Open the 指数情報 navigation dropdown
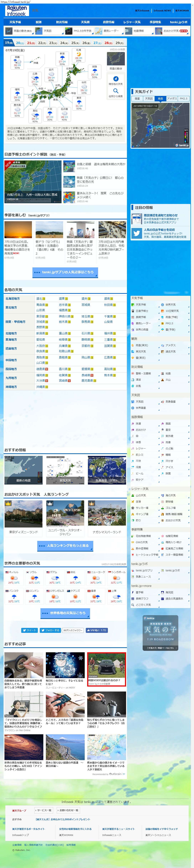 click(x=108, y=22)
